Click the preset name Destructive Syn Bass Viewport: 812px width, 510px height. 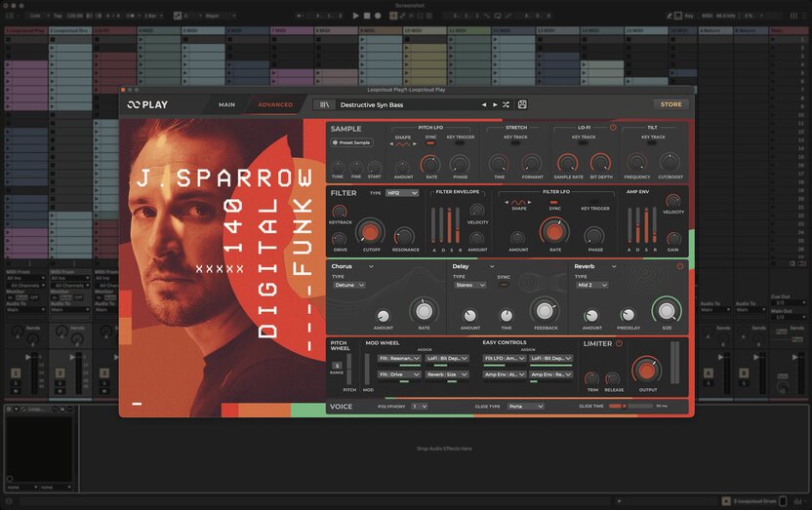(x=372, y=104)
